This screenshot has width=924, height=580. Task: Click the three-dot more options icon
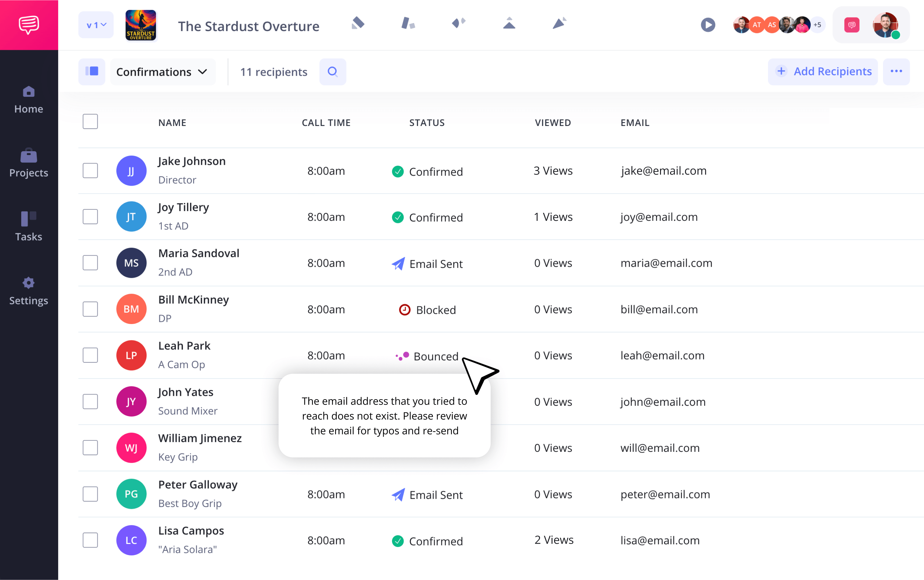pyautogui.click(x=896, y=72)
